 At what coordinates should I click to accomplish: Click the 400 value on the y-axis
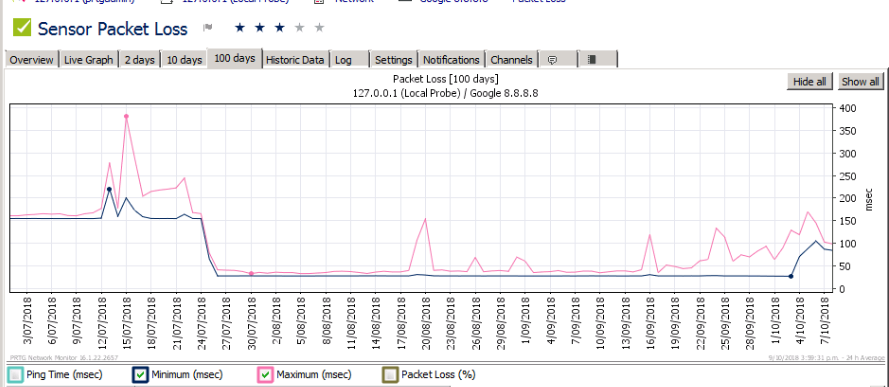coord(848,108)
